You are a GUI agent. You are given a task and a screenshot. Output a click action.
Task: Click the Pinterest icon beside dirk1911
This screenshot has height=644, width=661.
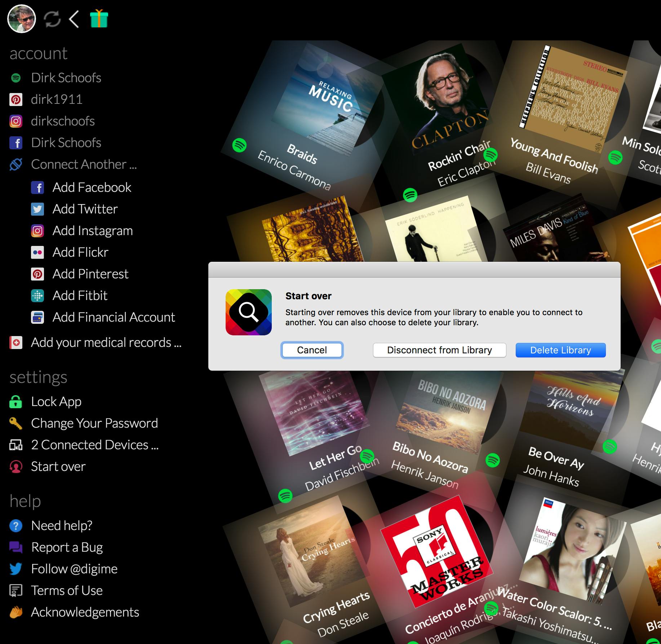[x=16, y=100]
